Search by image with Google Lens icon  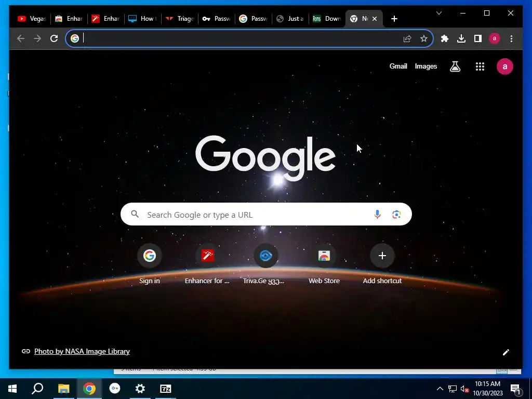(x=396, y=215)
